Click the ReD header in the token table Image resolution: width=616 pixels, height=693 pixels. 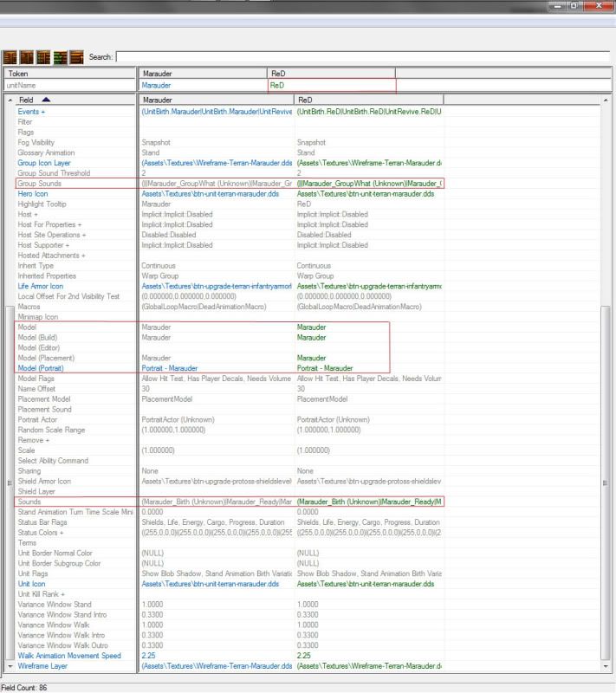click(331, 74)
